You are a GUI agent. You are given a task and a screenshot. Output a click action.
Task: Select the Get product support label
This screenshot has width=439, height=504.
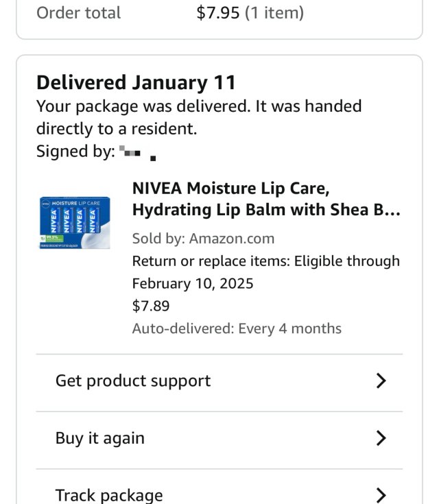click(133, 381)
